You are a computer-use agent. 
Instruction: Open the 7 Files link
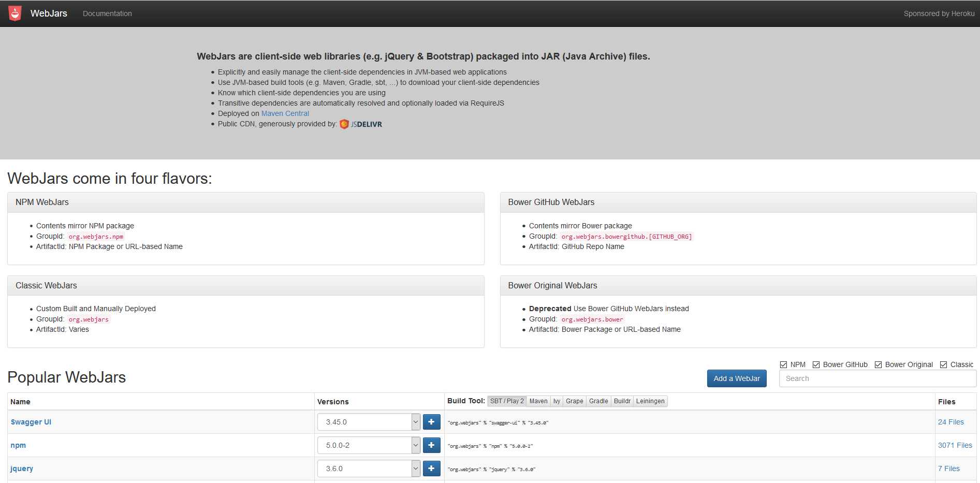949,469
